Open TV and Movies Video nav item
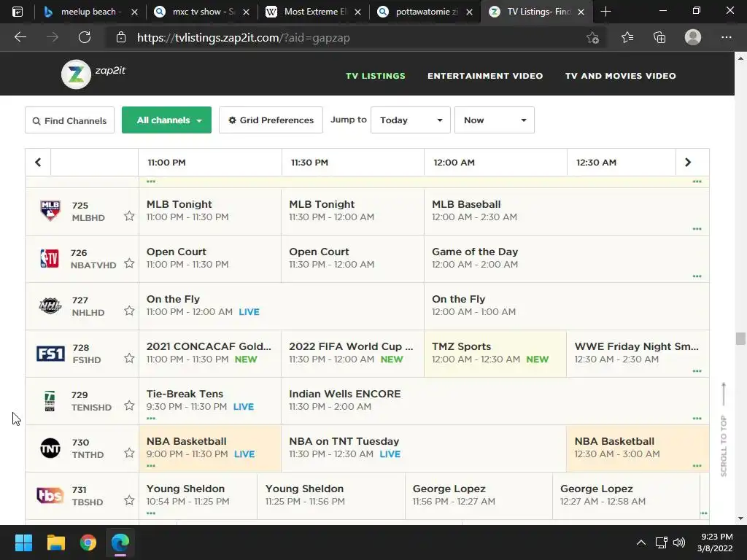 (x=620, y=76)
